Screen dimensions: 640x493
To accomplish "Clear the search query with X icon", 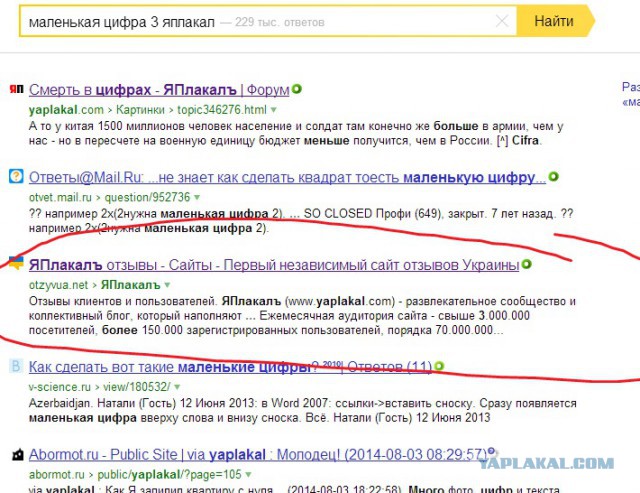I will 502,21.
